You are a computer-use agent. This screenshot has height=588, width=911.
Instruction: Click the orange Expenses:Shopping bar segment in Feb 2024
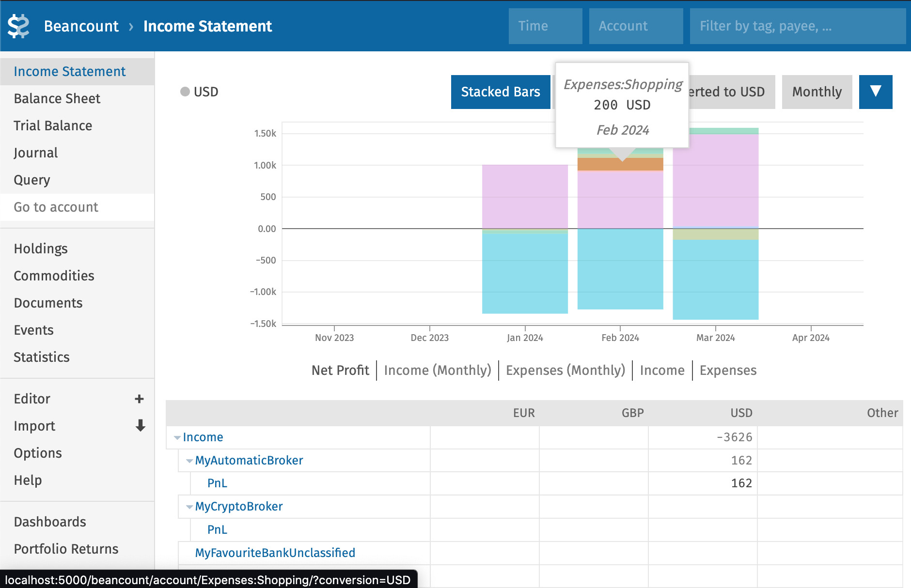[620, 164]
